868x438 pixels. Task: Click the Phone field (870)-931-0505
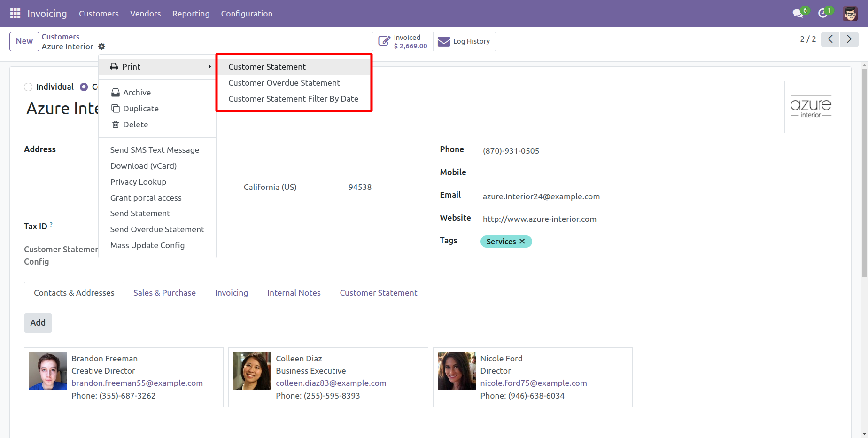pos(511,151)
